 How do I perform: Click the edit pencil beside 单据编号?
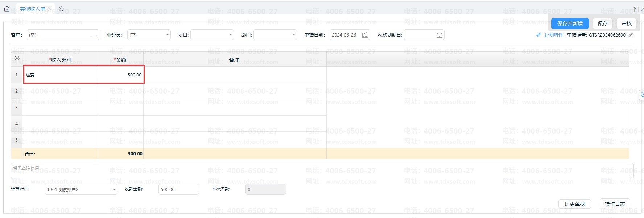tap(631, 35)
